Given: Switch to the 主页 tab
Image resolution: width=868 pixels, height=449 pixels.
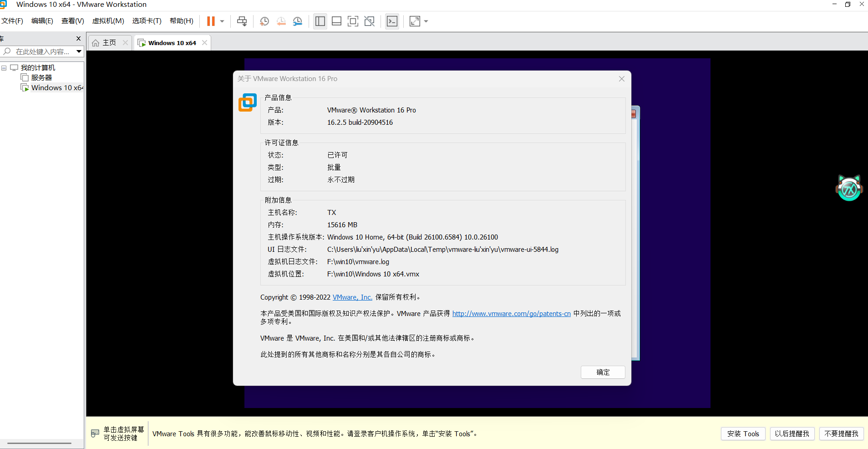Looking at the screenshot, I should (109, 43).
